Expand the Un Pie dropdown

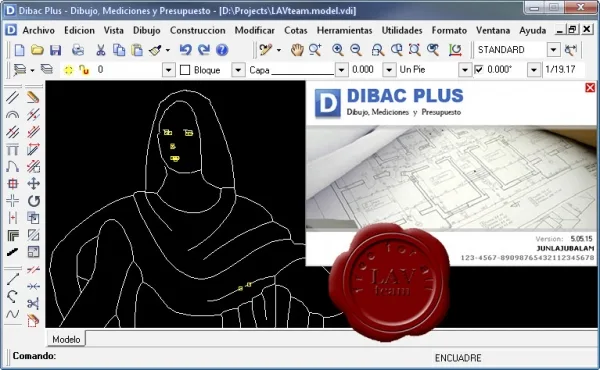(x=465, y=70)
